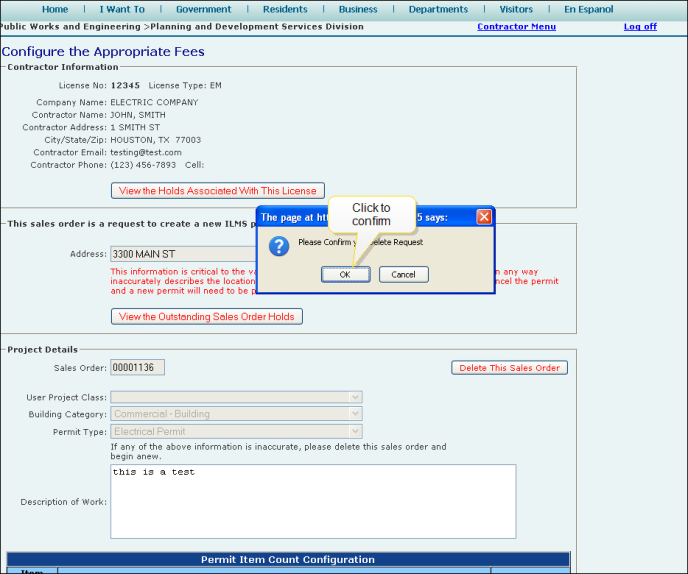The image size is (688, 574).
Task: Open the Visitors menu
Action: [x=516, y=9]
